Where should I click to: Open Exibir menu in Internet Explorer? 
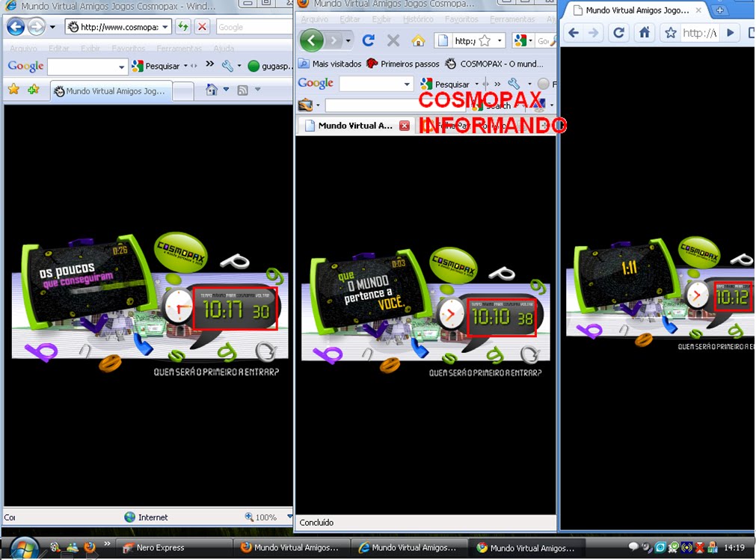(90, 48)
